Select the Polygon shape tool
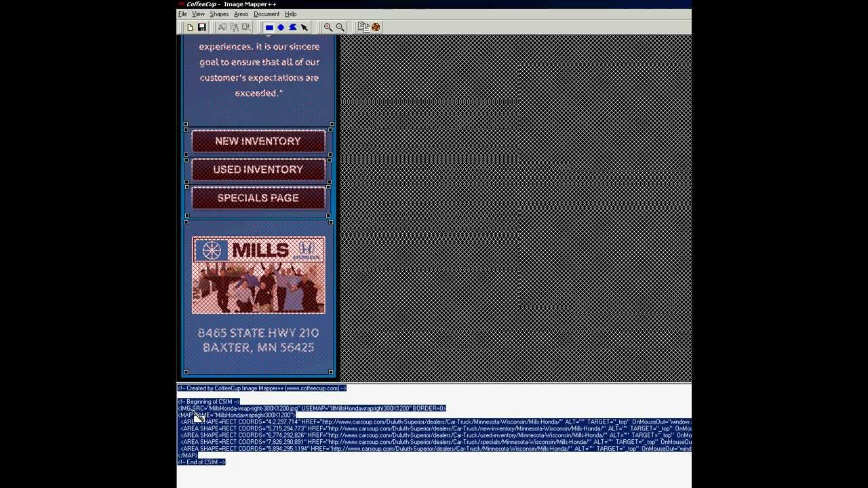 tap(292, 27)
